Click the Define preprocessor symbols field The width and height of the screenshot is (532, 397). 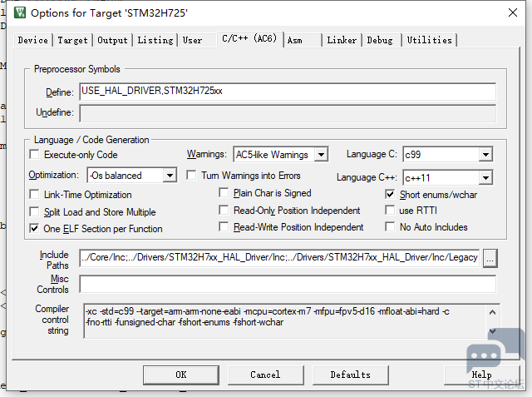point(288,92)
